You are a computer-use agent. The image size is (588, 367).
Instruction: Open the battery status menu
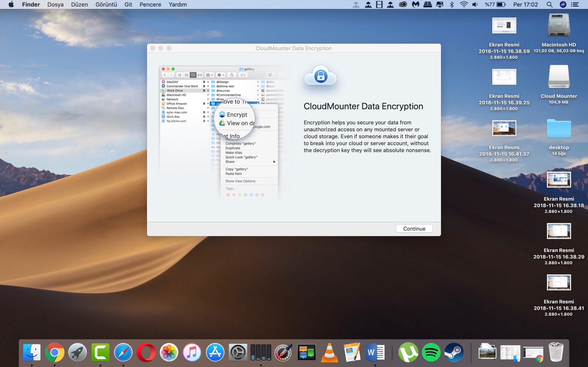pyautogui.click(x=501, y=5)
